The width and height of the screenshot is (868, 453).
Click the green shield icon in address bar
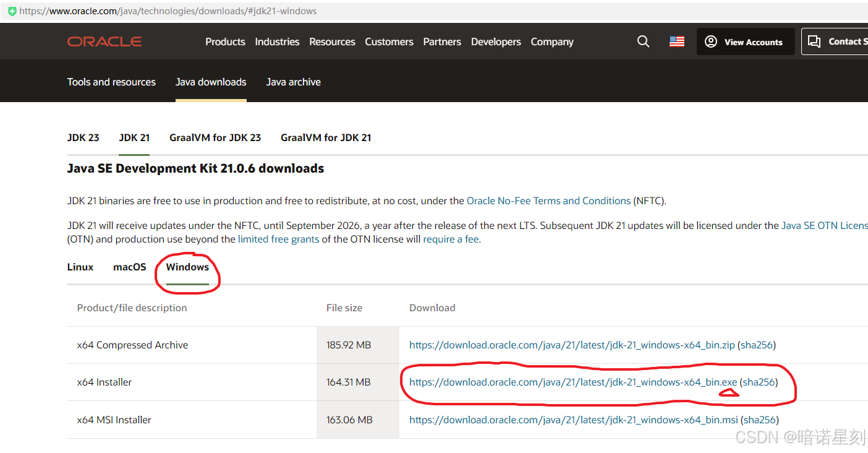coord(12,11)
